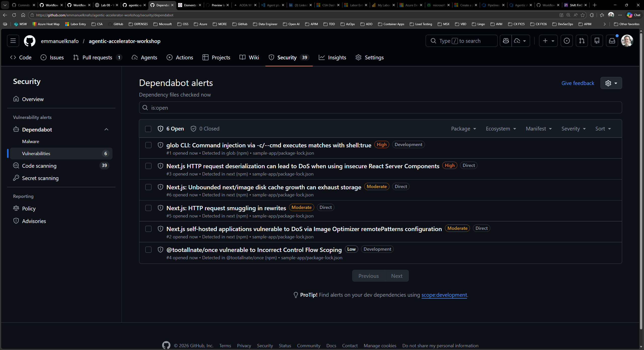Screen dimensions: 644x350
Task: Switch to the Insights tab
Action: pos(337,57)
